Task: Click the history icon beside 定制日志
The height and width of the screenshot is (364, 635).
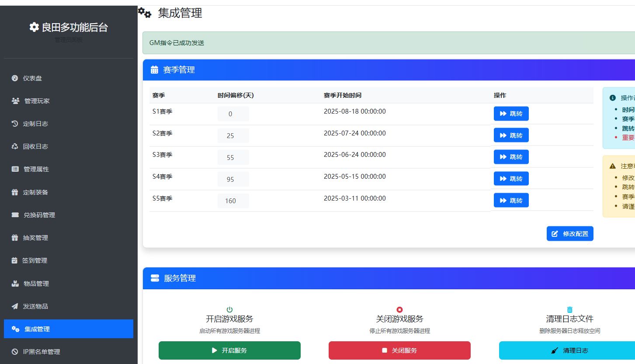Action: pos(15,124)
